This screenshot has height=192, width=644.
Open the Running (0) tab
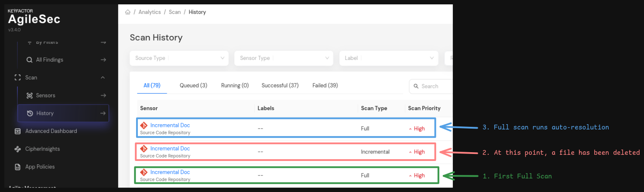tap(235, 86)
